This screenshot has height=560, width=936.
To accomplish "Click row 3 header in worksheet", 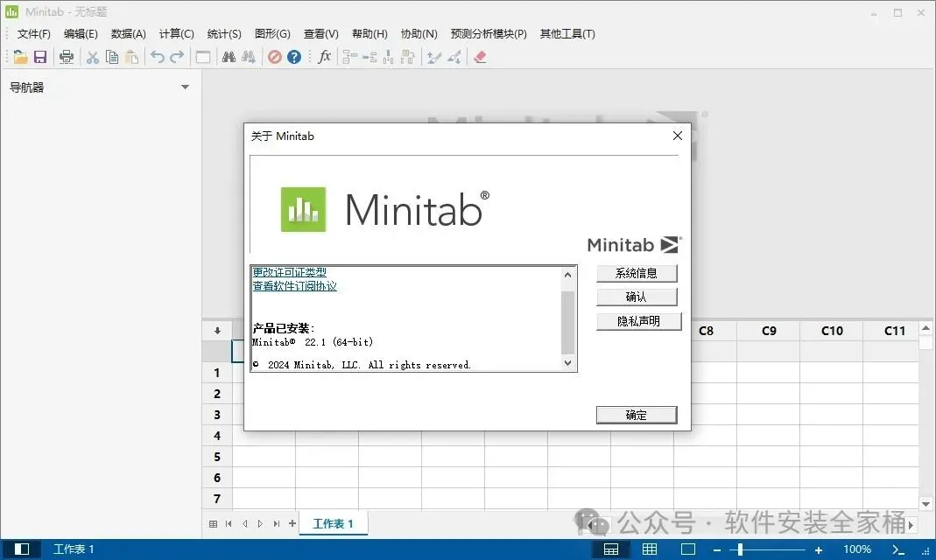I will point(217,415).
